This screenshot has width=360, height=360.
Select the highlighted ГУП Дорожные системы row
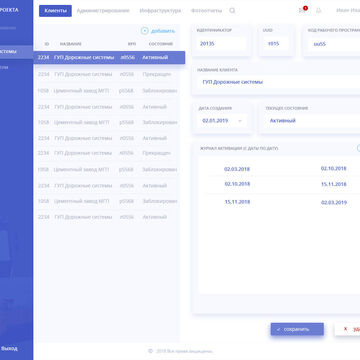click(109, 57)
